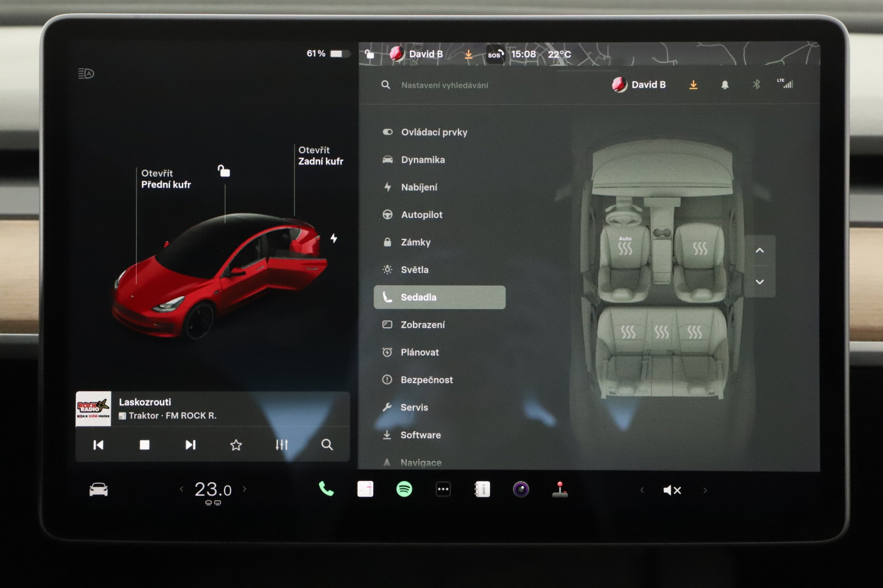883x588 pixels.
Task: Open the Spotify app
Action: point(404,489)
